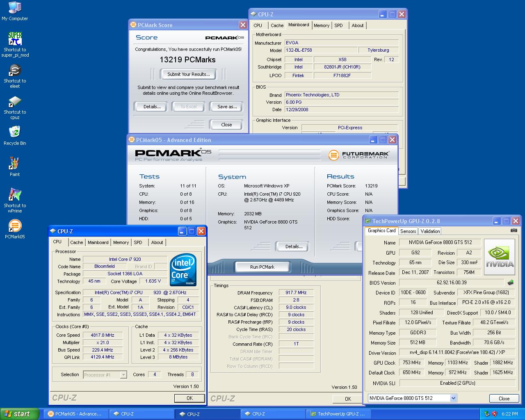Open Cache tab in front CPU-Z window
525x420 pixels.
tap(76, 242)
